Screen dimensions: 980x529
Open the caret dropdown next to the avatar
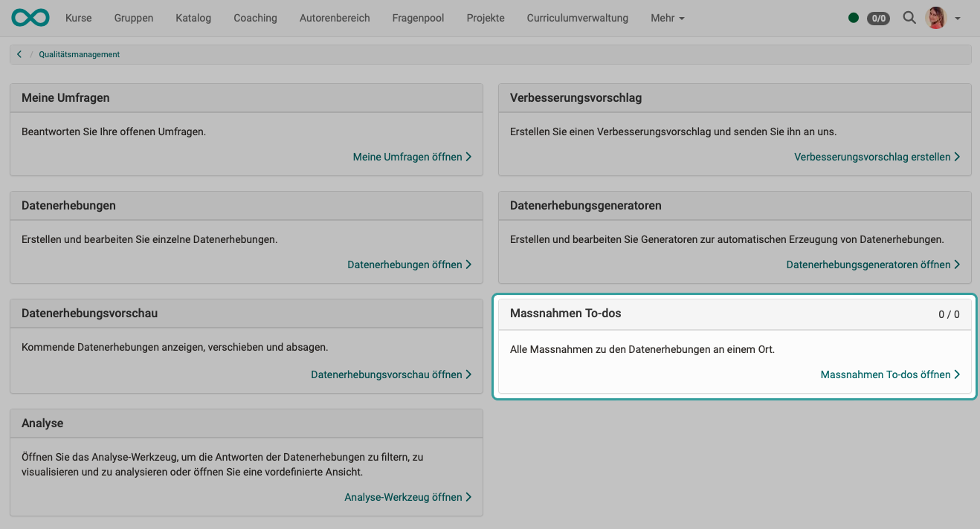(958, 18)
